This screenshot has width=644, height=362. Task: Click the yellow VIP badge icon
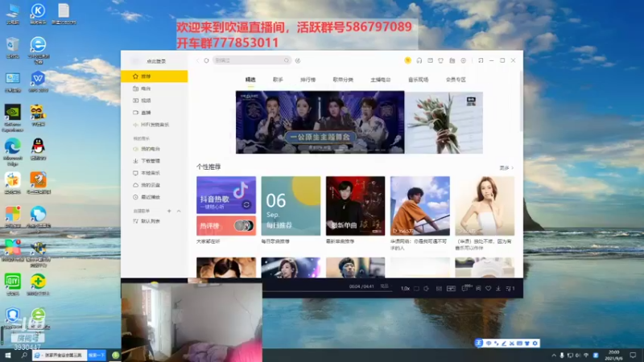tap(407, 60)
